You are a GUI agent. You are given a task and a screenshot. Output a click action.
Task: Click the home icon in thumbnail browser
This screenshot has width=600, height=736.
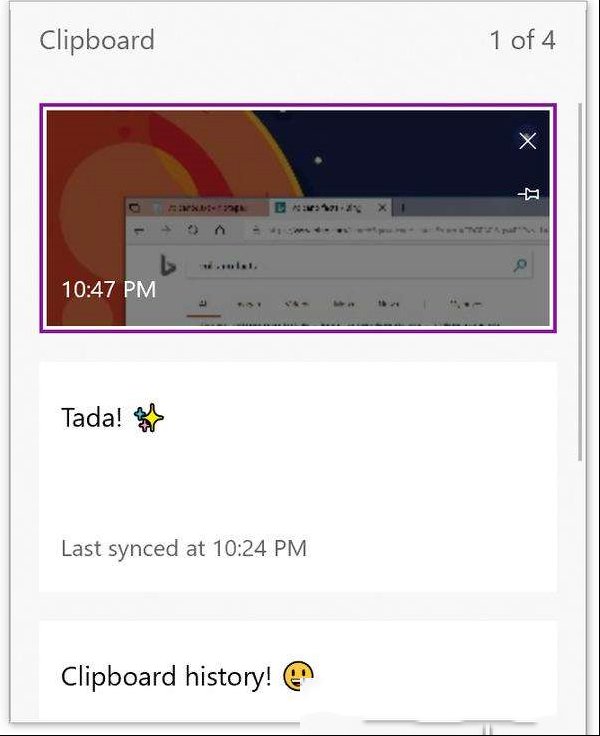[220, 230]
